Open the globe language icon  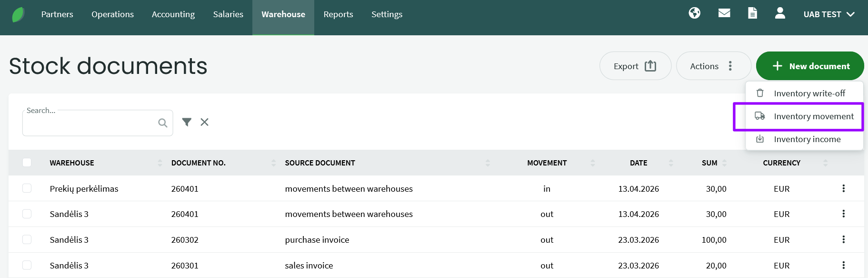click(x=694, y=13)
